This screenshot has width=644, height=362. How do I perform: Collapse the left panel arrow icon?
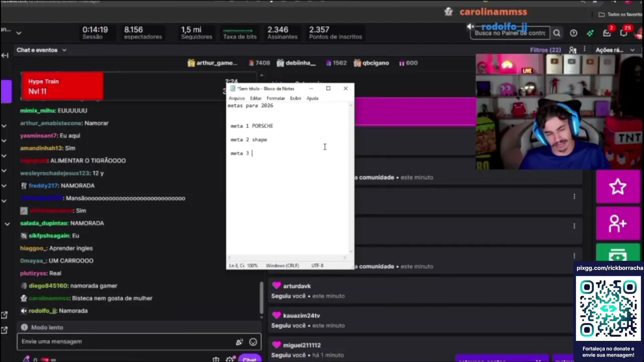coord(5,55)
